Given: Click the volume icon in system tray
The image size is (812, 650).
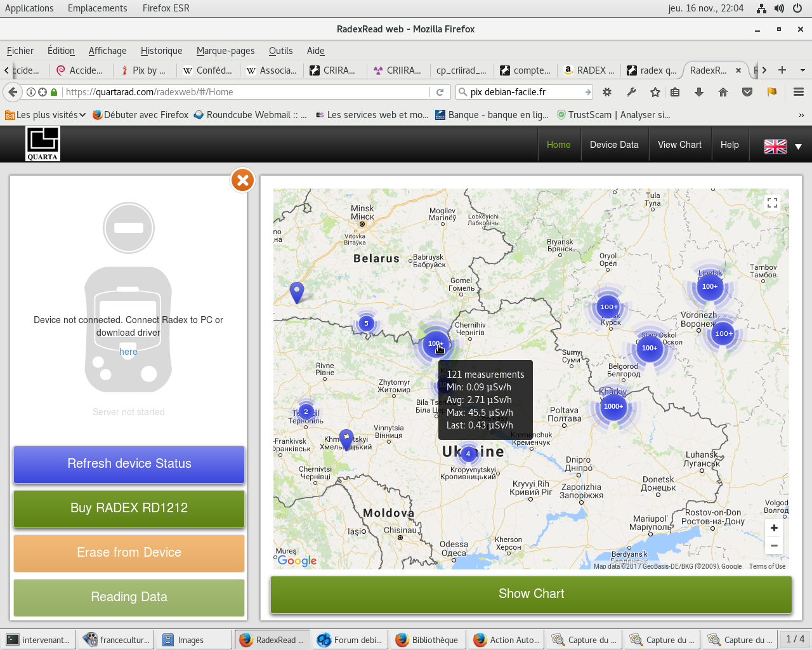Looking at the screenshot, I should [x=779, y=8].
